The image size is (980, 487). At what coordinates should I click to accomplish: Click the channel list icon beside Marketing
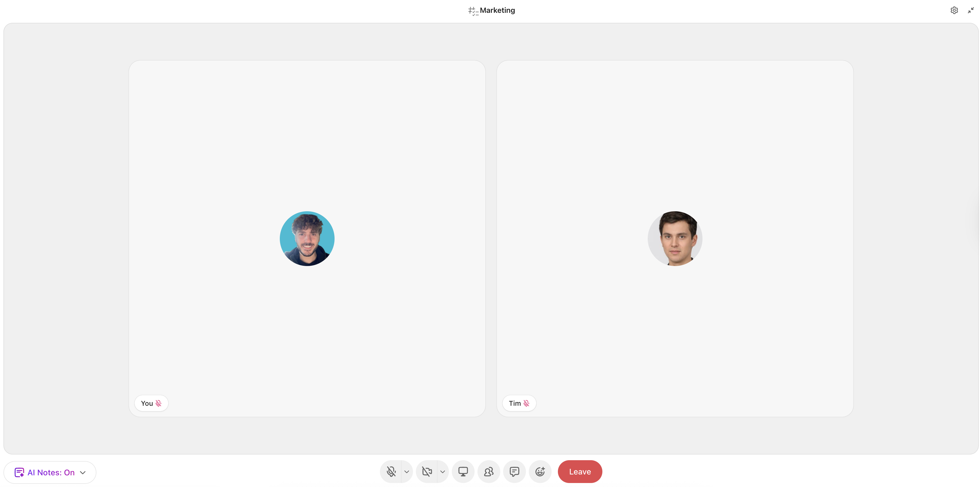(473, 11)
